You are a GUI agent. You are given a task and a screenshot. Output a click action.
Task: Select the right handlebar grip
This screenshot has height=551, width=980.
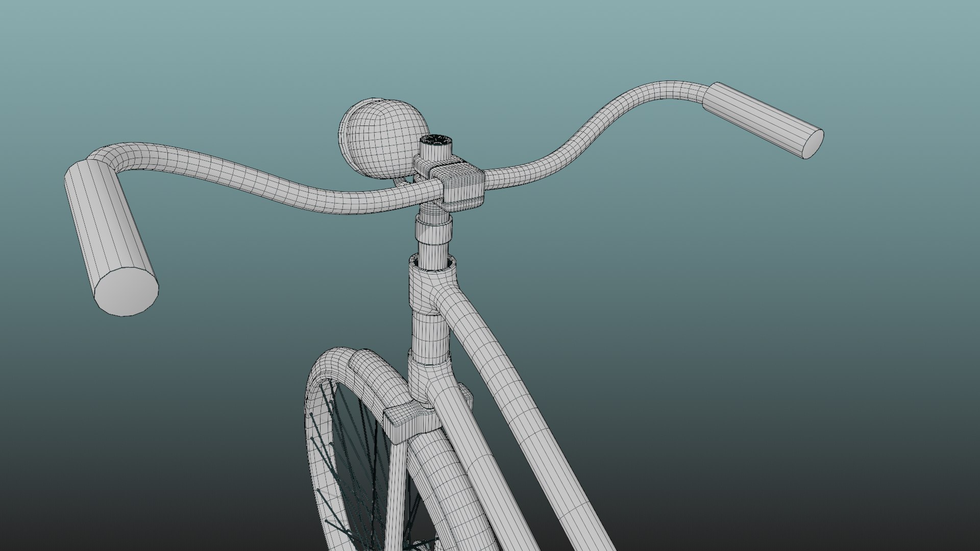[x=763, y=120]
